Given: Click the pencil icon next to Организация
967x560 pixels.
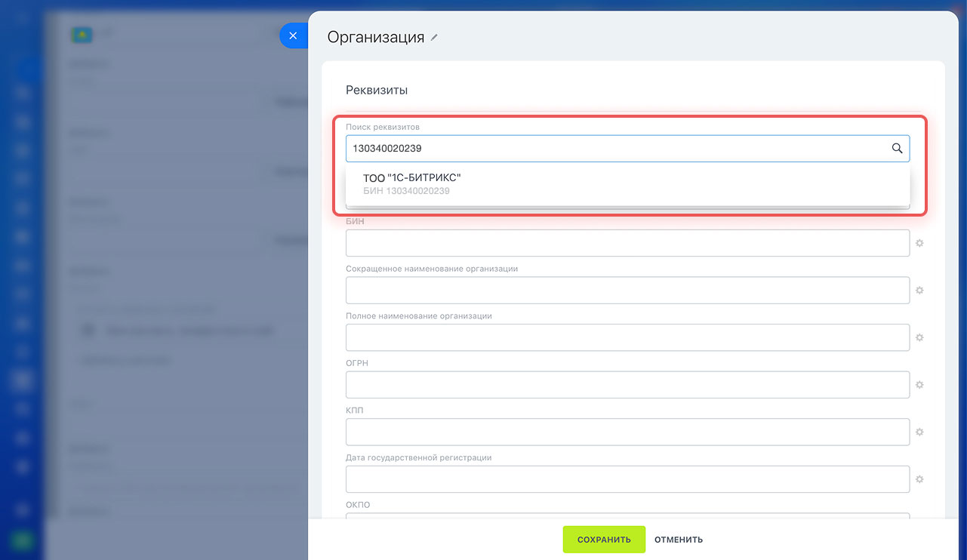Looking at the screenshot, I should [434, 38].
